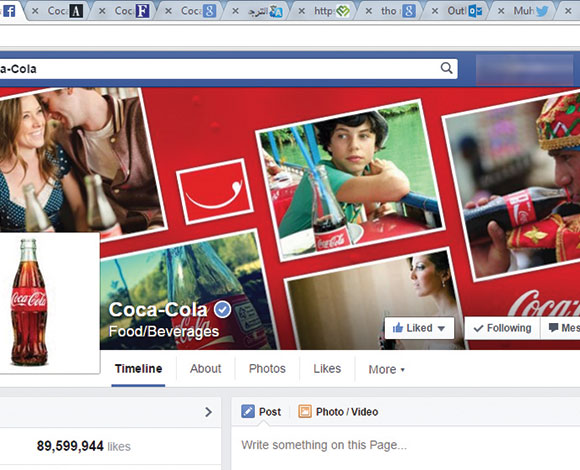View the Likes tab

(x=327, y=369)
